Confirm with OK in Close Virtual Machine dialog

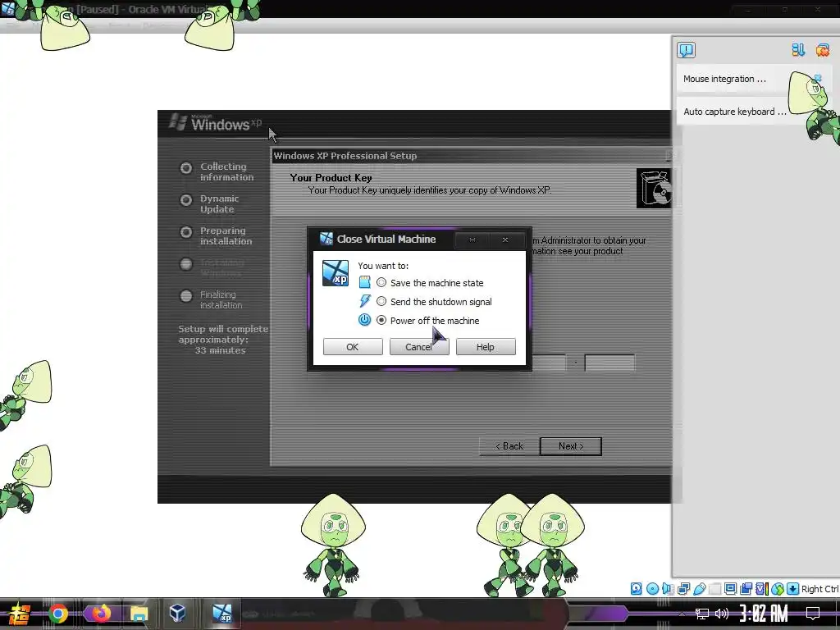click(353, 347)
